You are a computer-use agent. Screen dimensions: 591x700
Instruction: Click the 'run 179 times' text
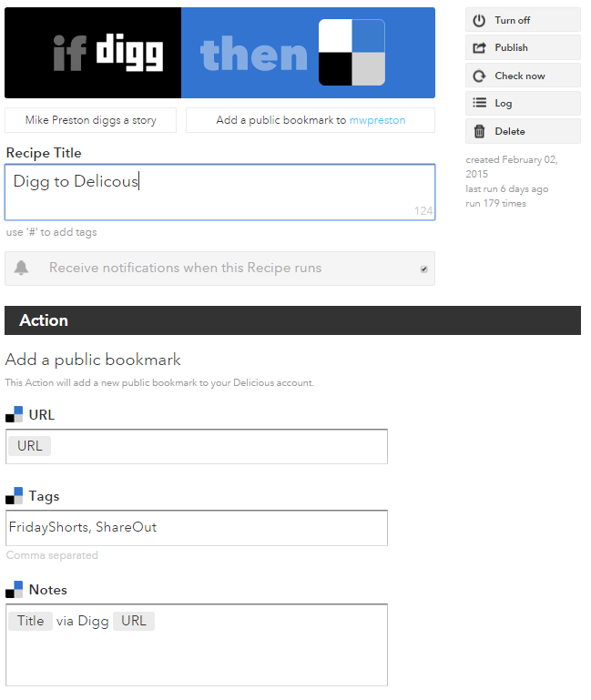tap(496, 204)
